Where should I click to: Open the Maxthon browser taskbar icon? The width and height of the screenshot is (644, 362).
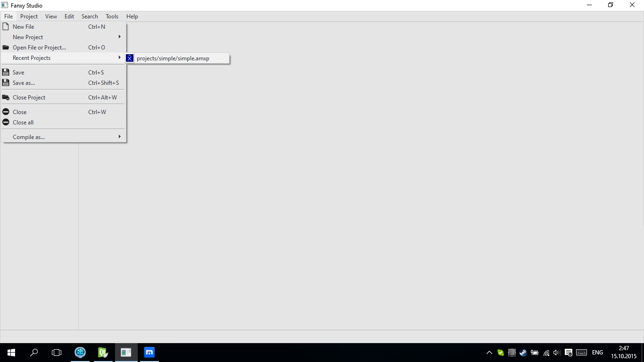[x=149, y=353]
